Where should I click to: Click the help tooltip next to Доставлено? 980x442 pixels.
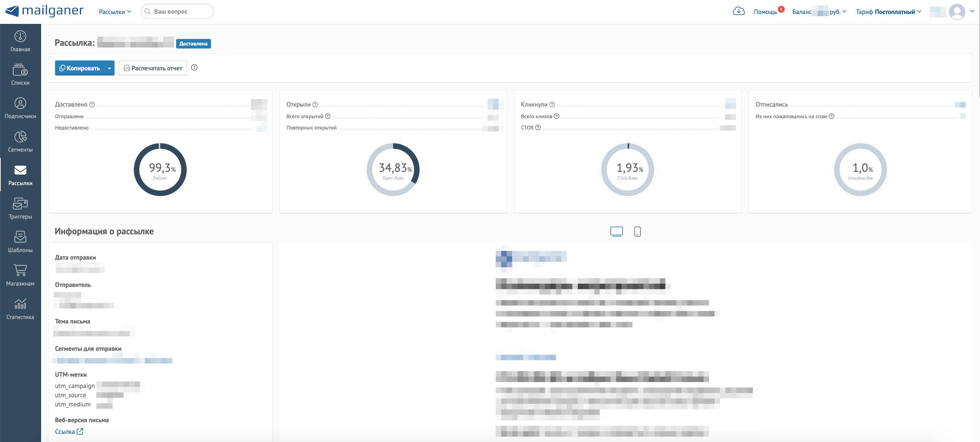point(92,104)
